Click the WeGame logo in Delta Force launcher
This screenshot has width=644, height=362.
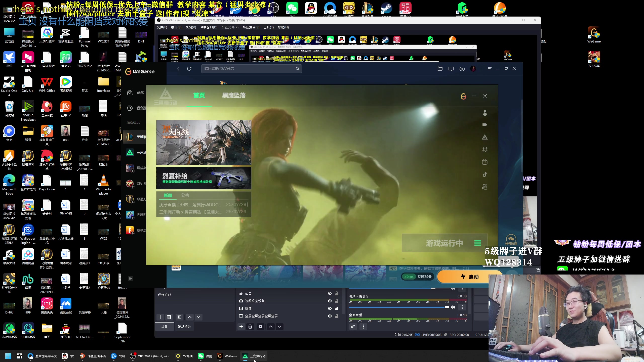[463, 96]
